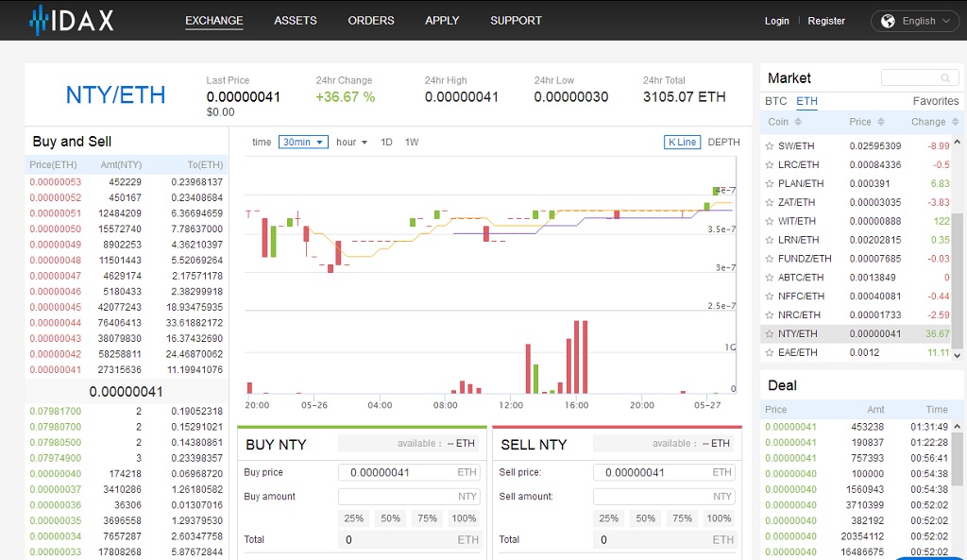Click deal row at time 01:31:49

857,427
